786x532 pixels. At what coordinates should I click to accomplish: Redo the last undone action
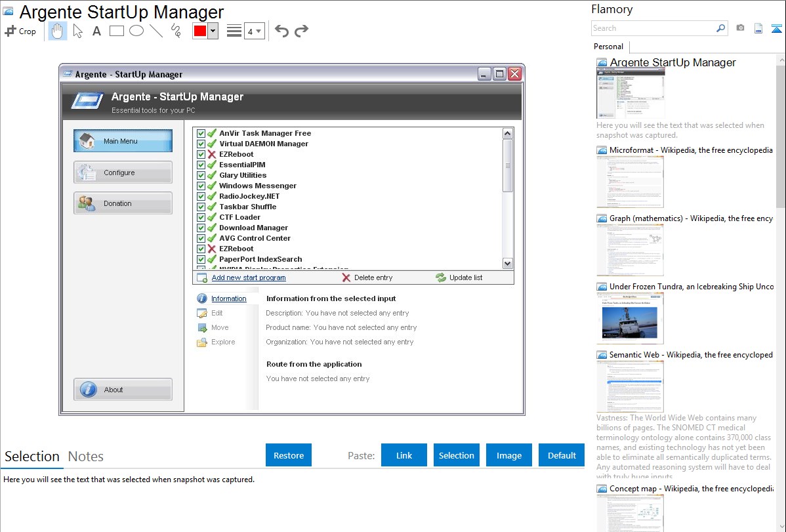coord(301,31)
